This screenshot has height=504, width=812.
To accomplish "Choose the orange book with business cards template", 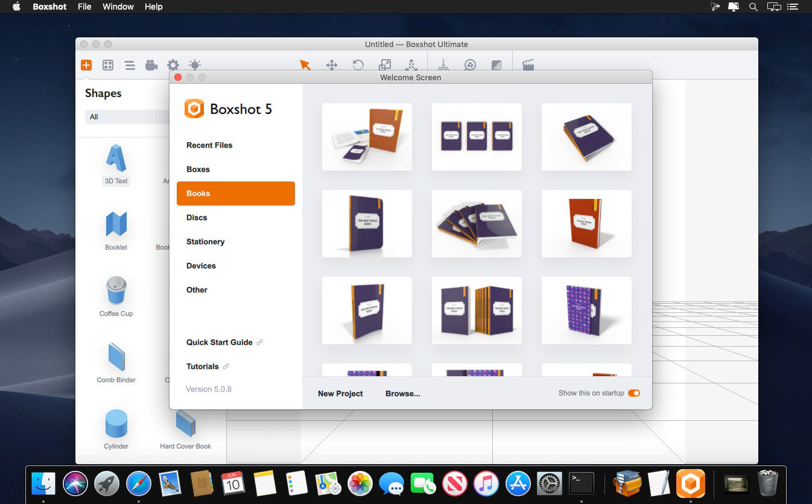I will [367, 137].
